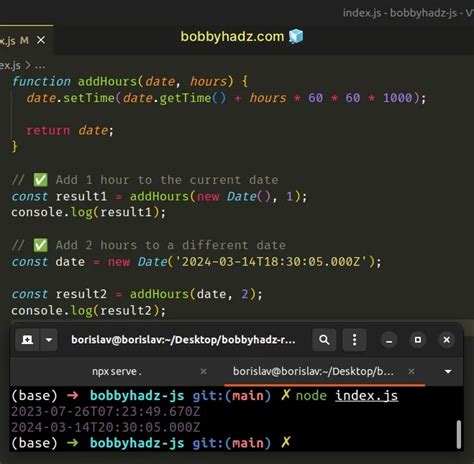
Task: Click the bobbyhadz.com title text
Action: [232, 36]
